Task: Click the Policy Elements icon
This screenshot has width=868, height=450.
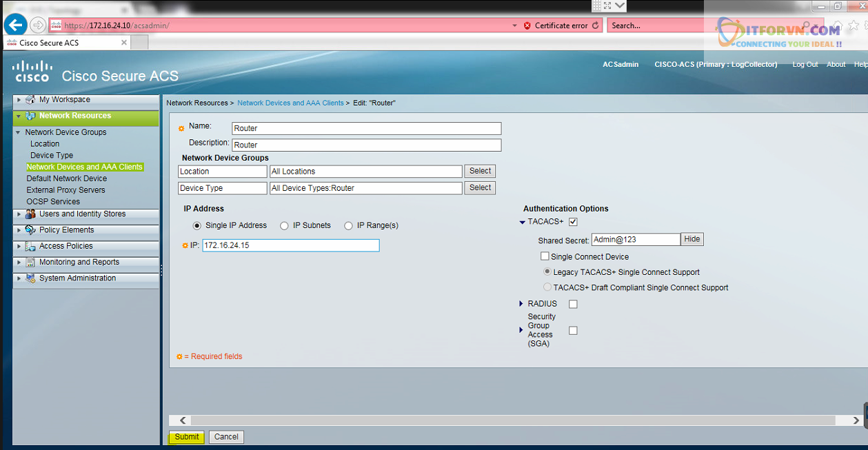Action: [30, 230]
